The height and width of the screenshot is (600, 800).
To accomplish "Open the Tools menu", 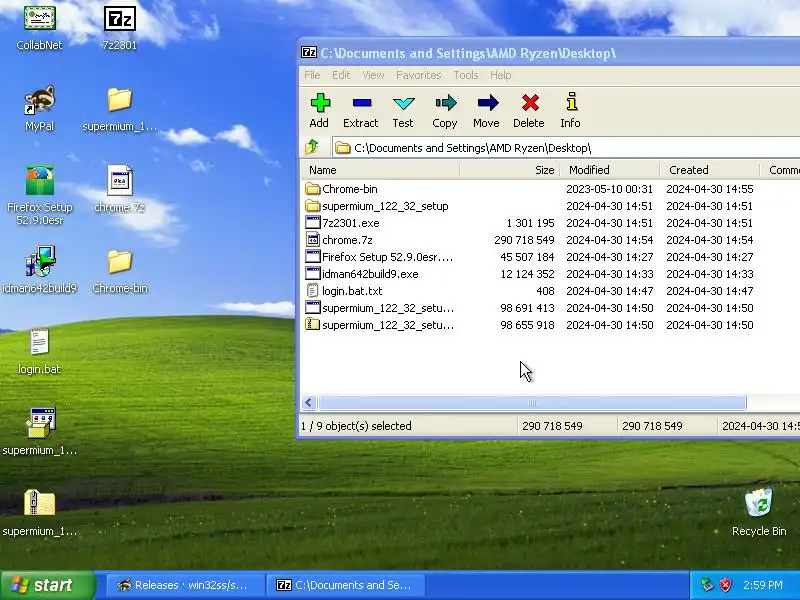I will [466, 75].
